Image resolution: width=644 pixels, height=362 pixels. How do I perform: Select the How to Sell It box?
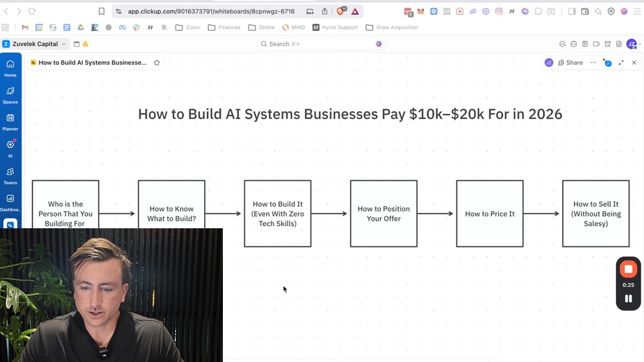click(x=596, y=214)
